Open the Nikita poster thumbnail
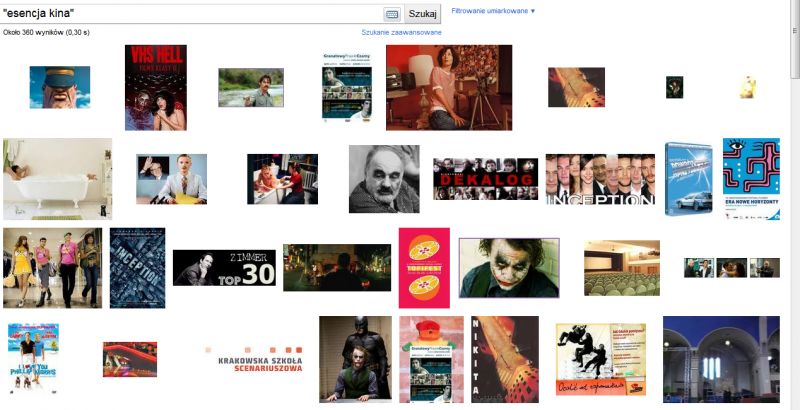 505,360
